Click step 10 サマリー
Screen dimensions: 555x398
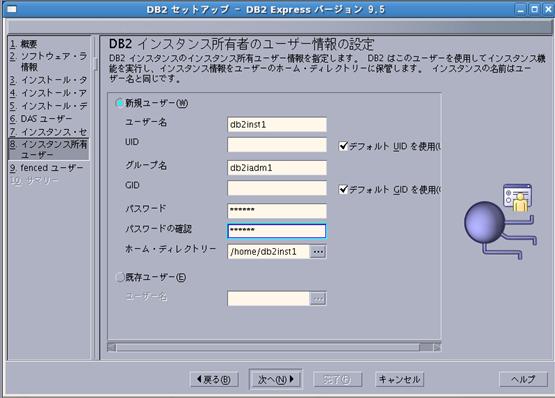(x=34, y=181)
